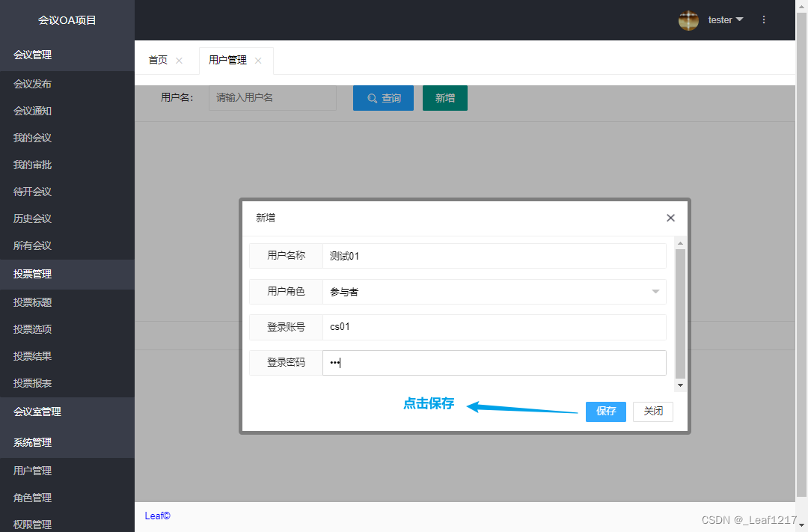Click the Leaf© footer link
The width and height of the screenshot is (808, 532).
pyautogui.click(x=158, y=516)
